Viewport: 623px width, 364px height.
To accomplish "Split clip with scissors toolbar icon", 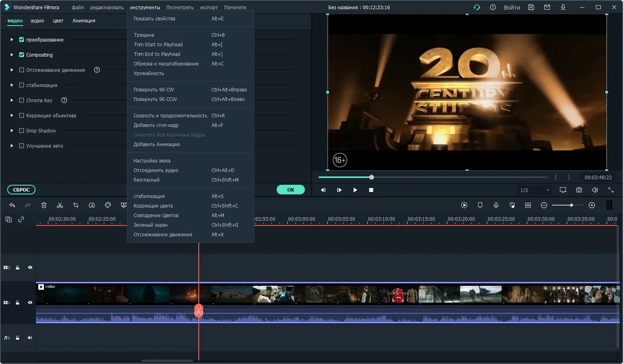I will pyautogui.click(x=60, y=205).
